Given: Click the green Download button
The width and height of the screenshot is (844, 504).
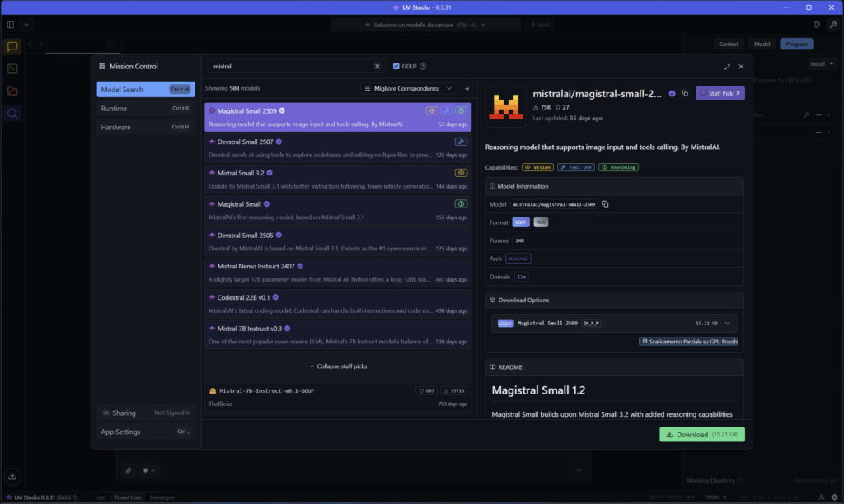Looking at the screenshot, I should pos(702,434).
